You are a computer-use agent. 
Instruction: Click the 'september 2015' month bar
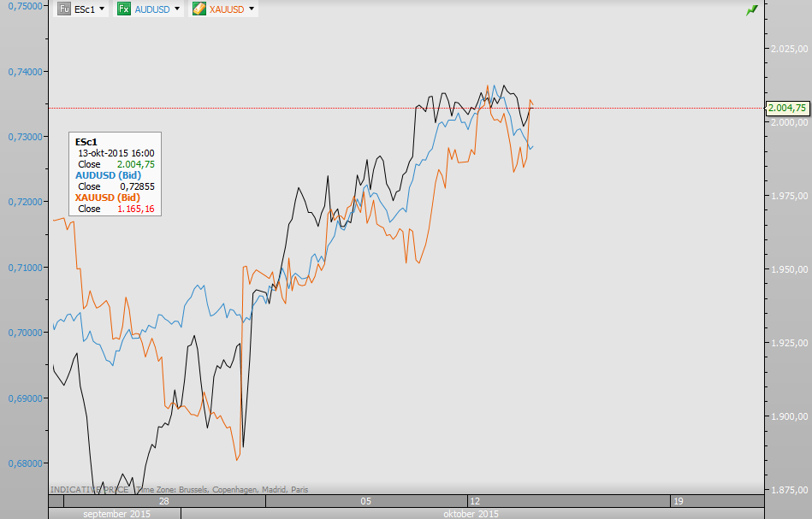(116, 514)
